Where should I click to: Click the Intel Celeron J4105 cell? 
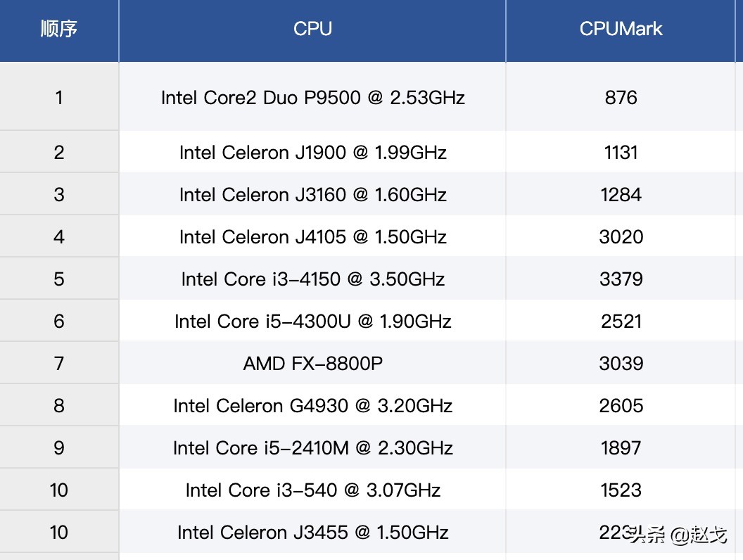coord(312,237)
